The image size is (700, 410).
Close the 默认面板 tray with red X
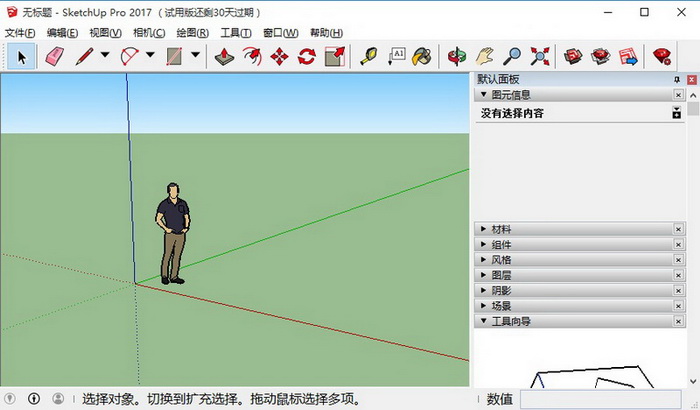coord(692,79)
